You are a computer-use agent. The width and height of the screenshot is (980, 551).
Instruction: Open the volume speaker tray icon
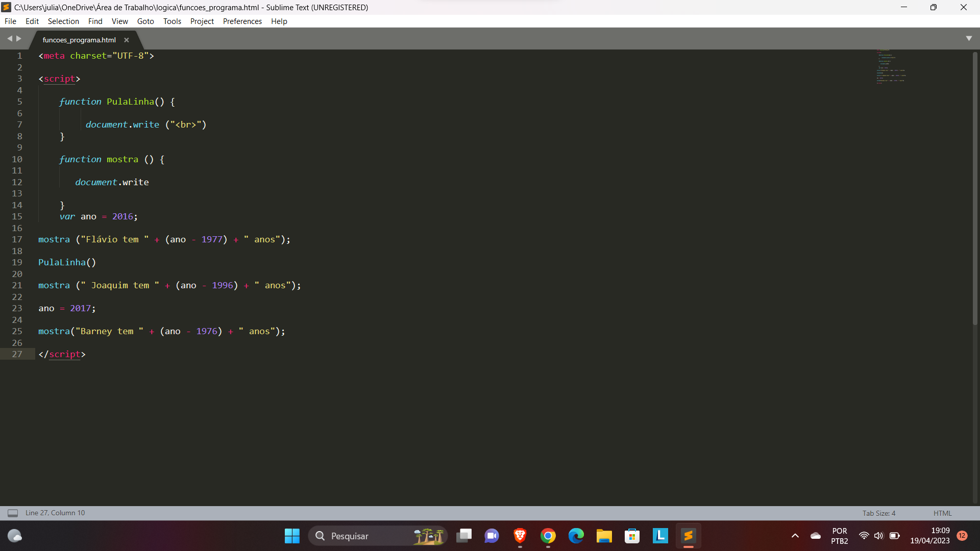(x=878, y=536)
